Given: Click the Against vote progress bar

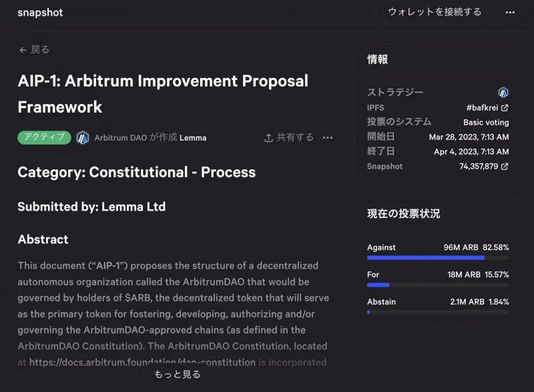Looking at the screenshot, I should pyautogui.click(x=438, y=258).
